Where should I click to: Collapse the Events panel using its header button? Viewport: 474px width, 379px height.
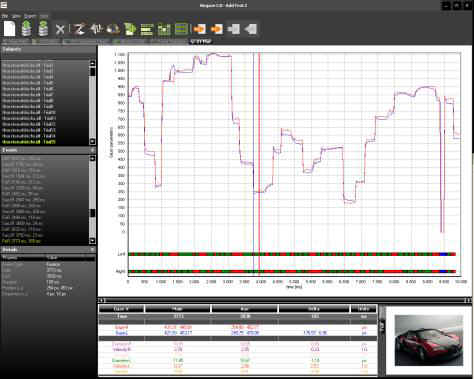[x=92, y=150]
